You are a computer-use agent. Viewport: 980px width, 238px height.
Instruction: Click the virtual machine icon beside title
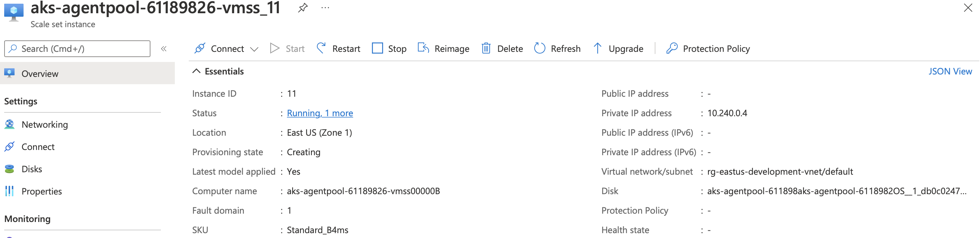click(x=14, y=13)
